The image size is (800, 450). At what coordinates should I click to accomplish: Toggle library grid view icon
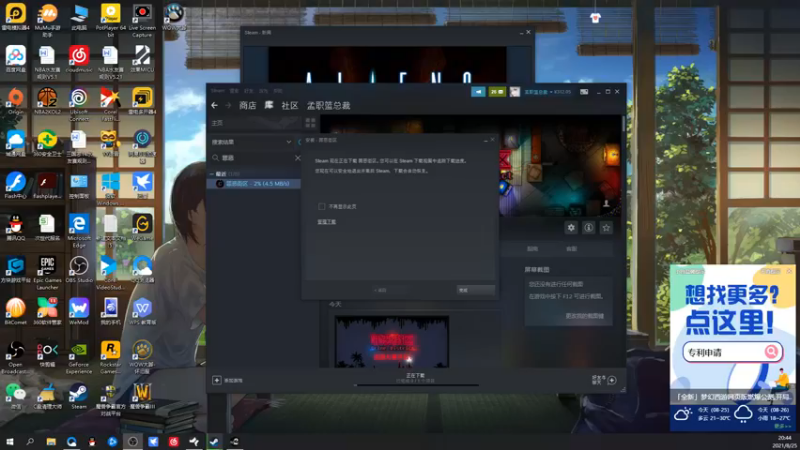coord(310,122)
